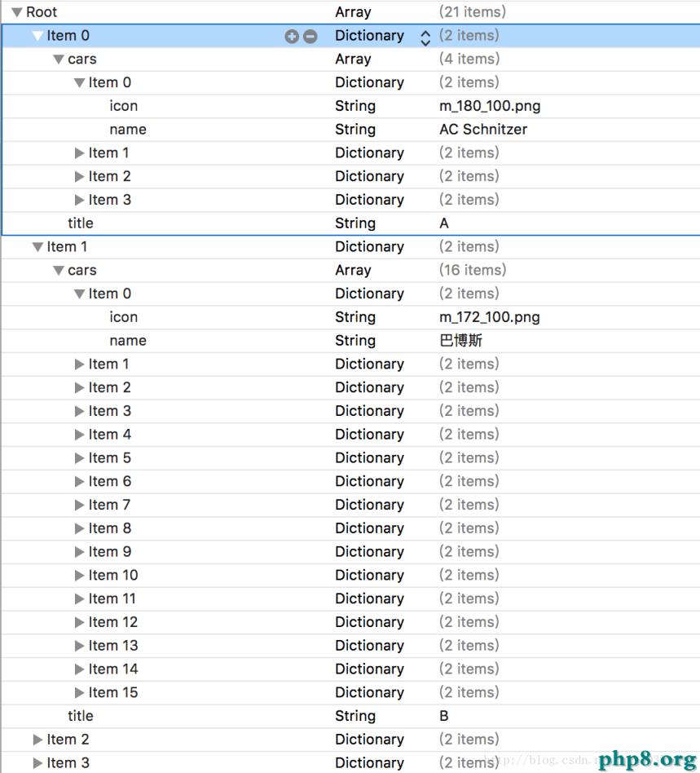700x773 pixels.
Task: Expand Item 14 disclosure triangle
Action: (x=79, y=669)
